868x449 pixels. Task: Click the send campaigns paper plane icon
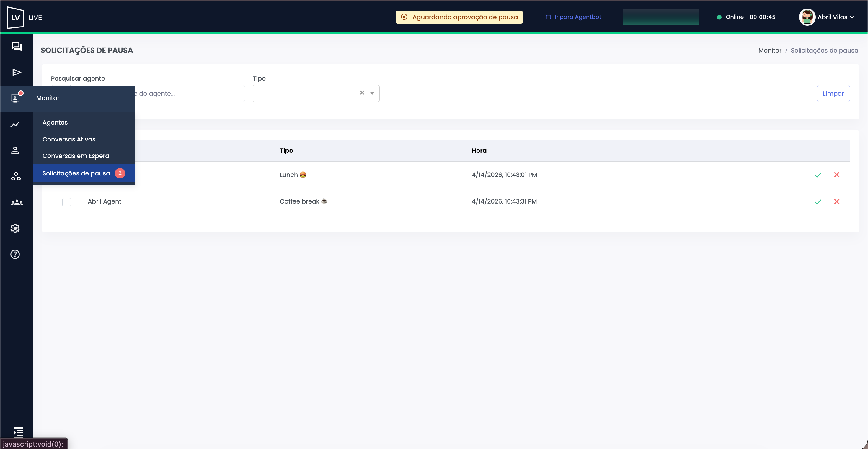[x=17, y=72]
